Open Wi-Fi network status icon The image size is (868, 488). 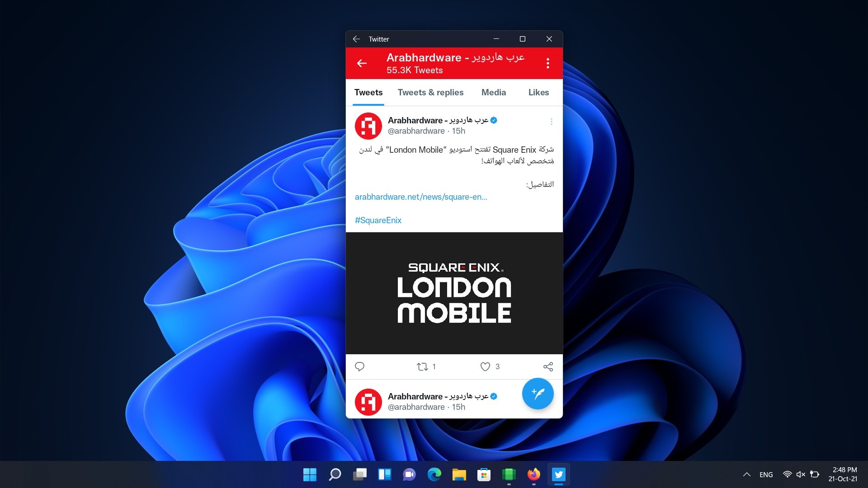787,474
